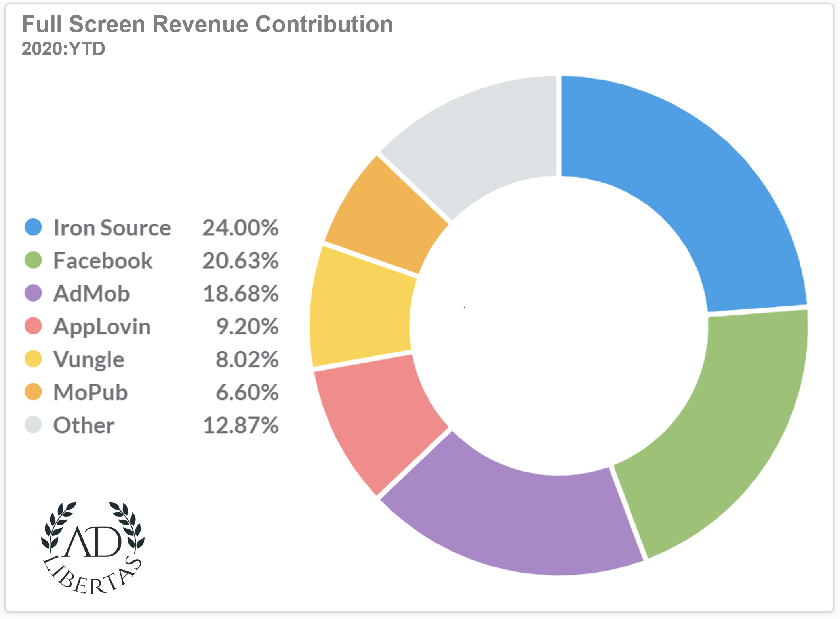Viewport: 840px width, 619px height.
Task: Select the MoPub legend label
Action: click(91, 392)
